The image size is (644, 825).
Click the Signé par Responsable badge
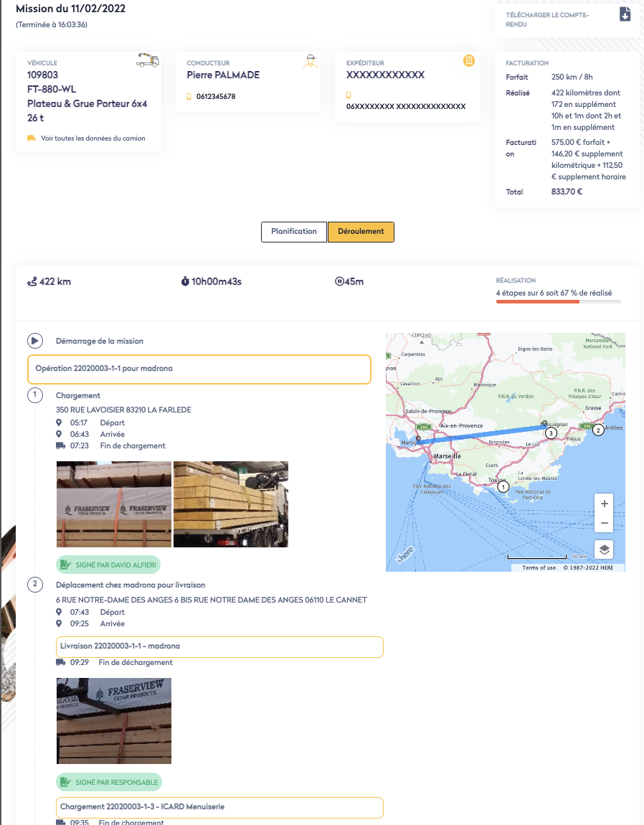pos(109,781)
